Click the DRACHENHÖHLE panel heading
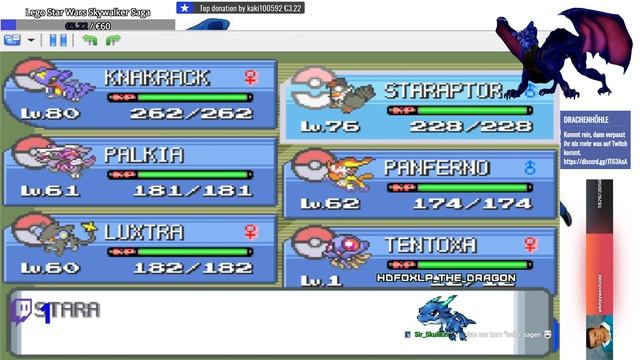The height and width of the screenshot is (360, 640). [586, 120]
